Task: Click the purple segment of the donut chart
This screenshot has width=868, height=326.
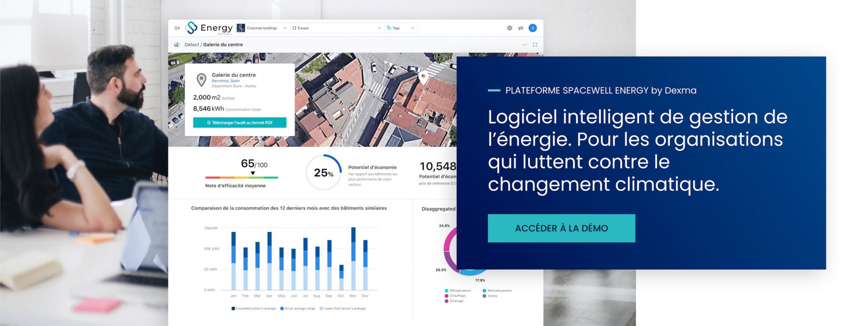Action: [451, 262]
